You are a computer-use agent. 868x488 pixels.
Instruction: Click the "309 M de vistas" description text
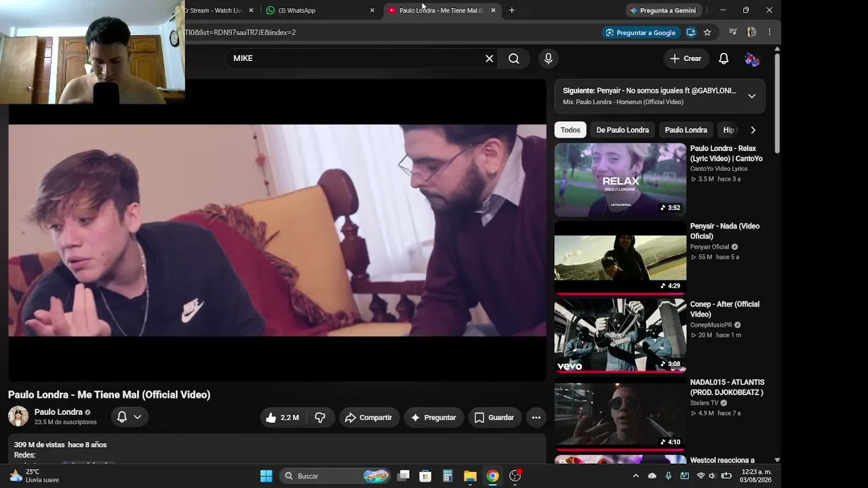[39, 445]
